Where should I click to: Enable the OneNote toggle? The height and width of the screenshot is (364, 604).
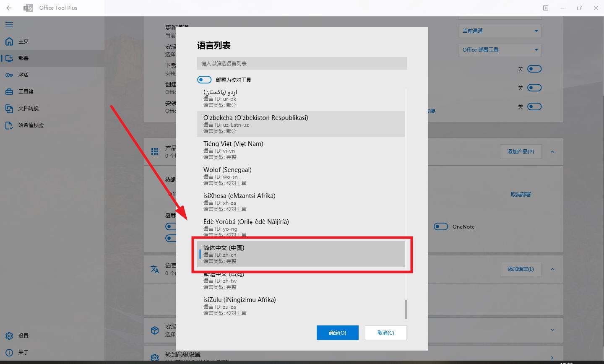[x=441, y=226]
